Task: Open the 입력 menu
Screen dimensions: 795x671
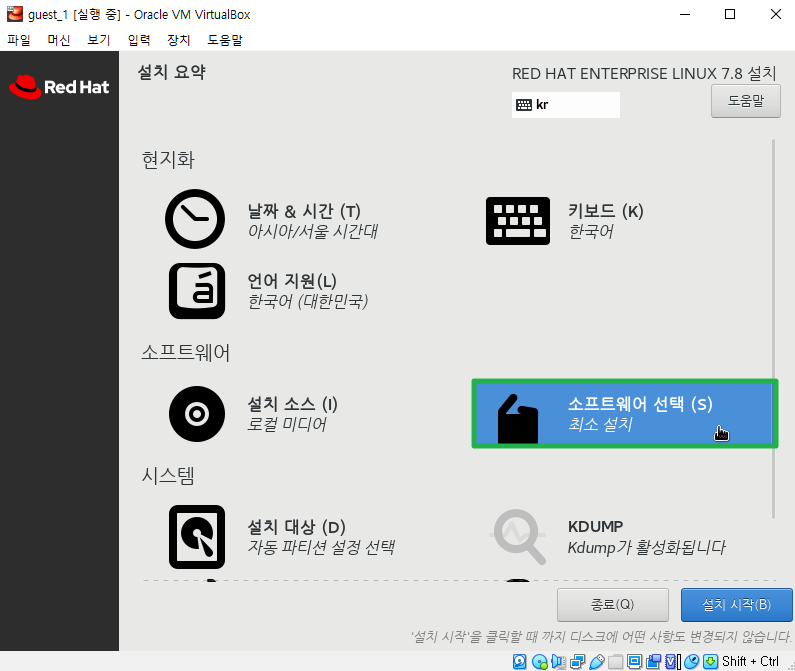Action: [x=138, y=40]
